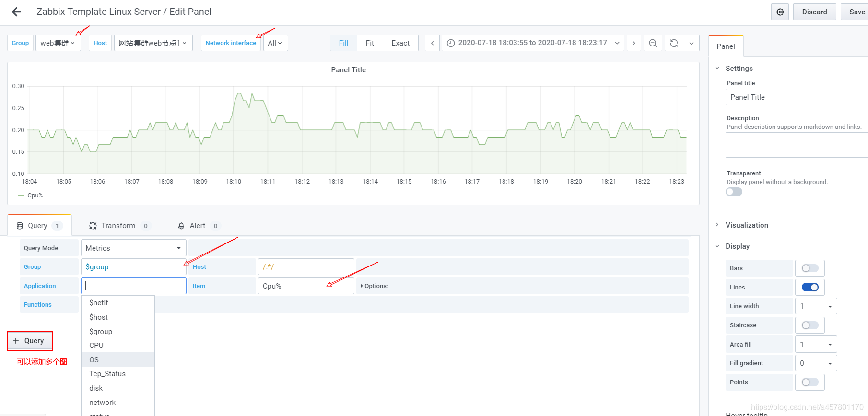Image resolution: width=868 pixels, height=416 pixels.
Task: Open the Line width dropdown
Action: tap(816, 306)
